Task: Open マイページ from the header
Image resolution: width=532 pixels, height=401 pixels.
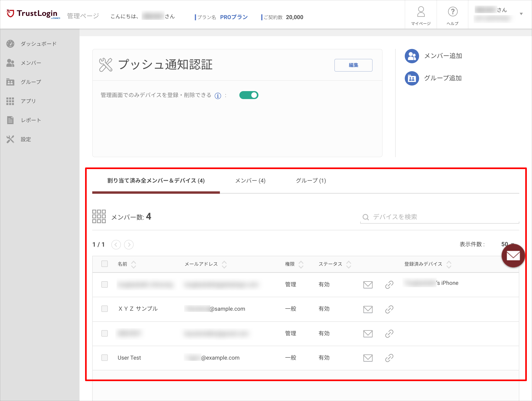Action: click(x=421, y=16)
